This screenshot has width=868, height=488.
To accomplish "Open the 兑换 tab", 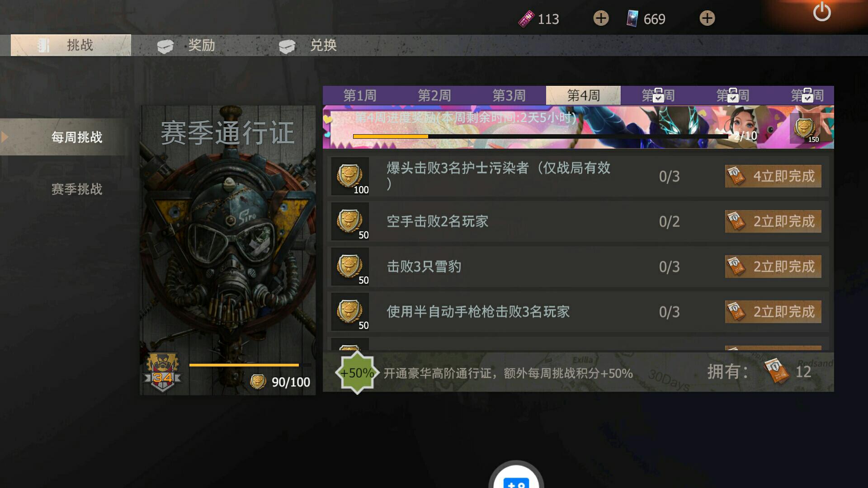I will pos(308,45).
